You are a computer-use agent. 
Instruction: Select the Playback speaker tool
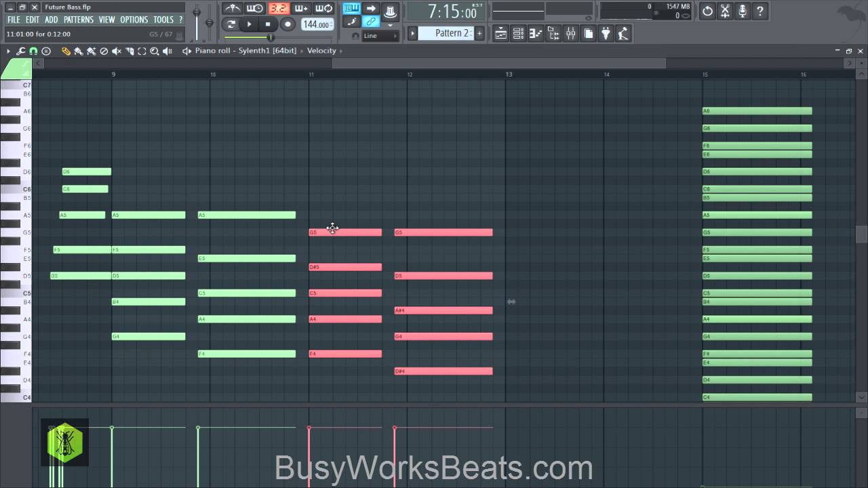coord(167,51)
